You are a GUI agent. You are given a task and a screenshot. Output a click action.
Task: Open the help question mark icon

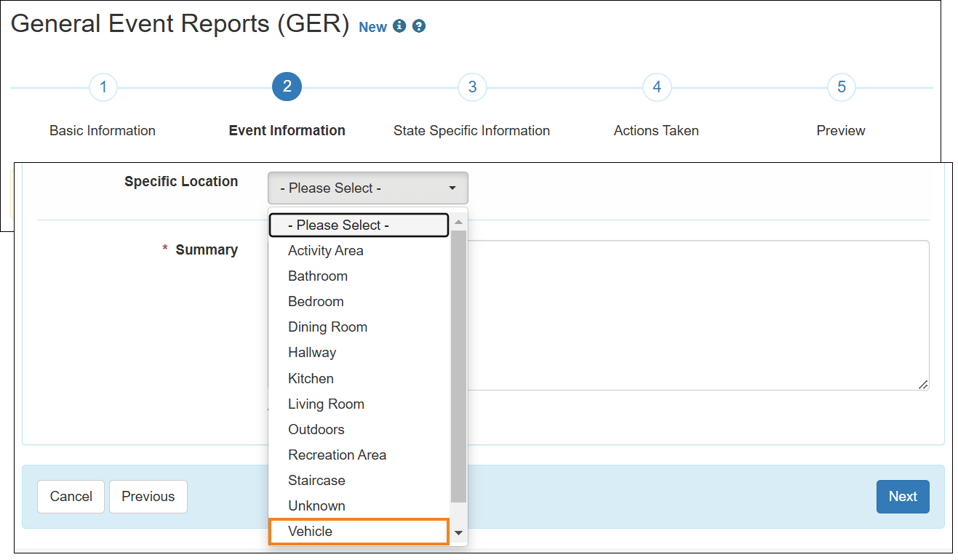(419, 26)
